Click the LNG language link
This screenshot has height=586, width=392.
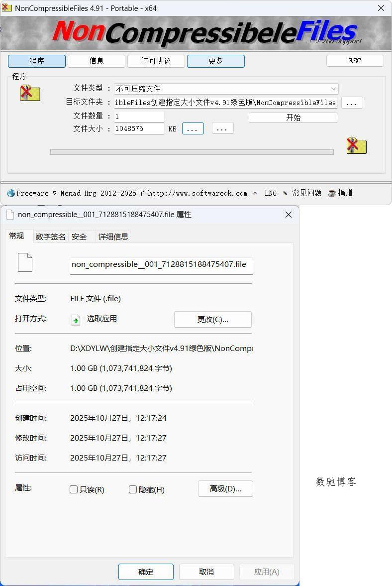tap(271, 193)
